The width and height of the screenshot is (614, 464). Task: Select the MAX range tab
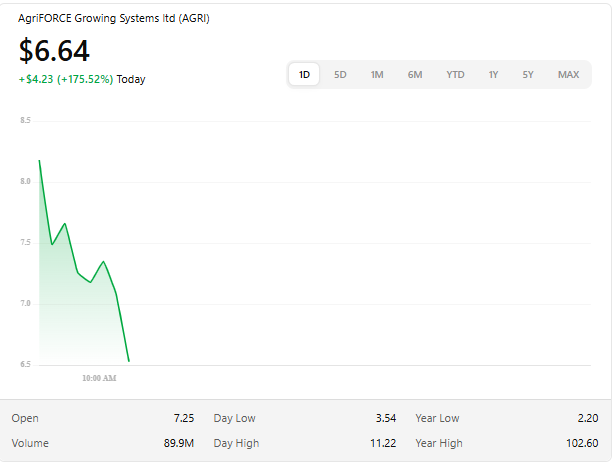coord(568,74)
